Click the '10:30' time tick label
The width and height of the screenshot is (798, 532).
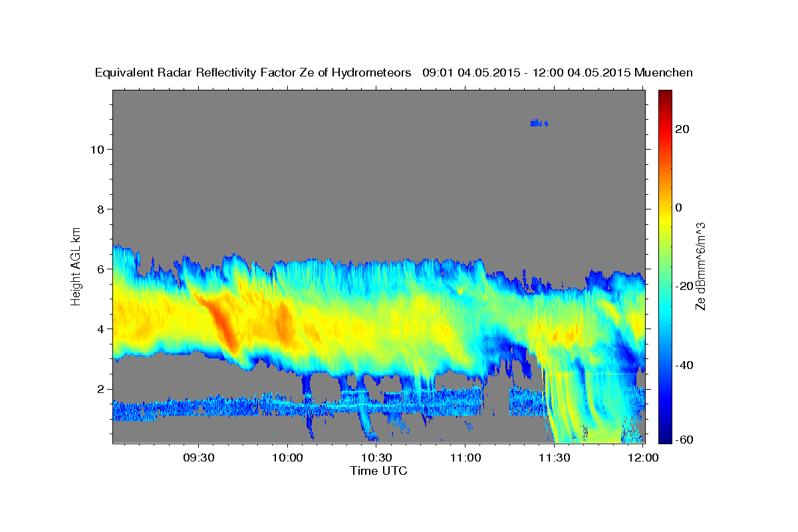(x=376, y=458)
